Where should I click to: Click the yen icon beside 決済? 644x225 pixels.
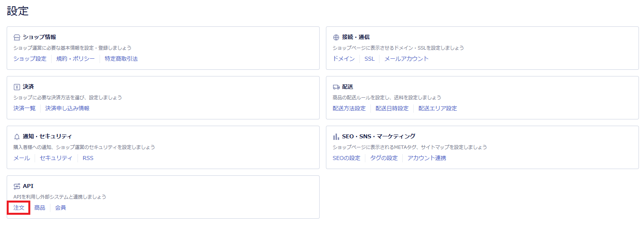point(17,87)
